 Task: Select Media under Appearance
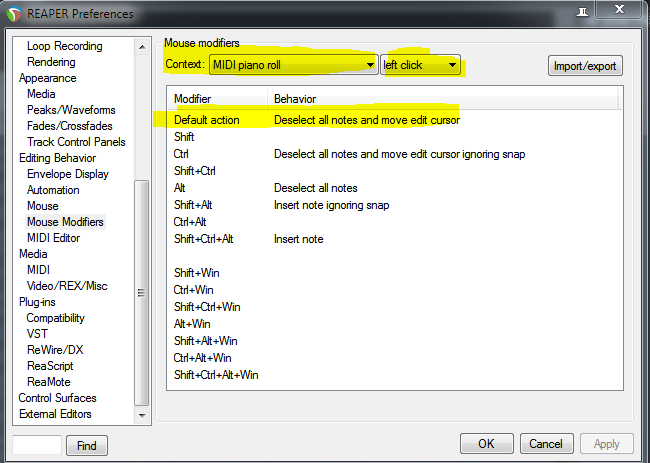(x=41, y=94)
